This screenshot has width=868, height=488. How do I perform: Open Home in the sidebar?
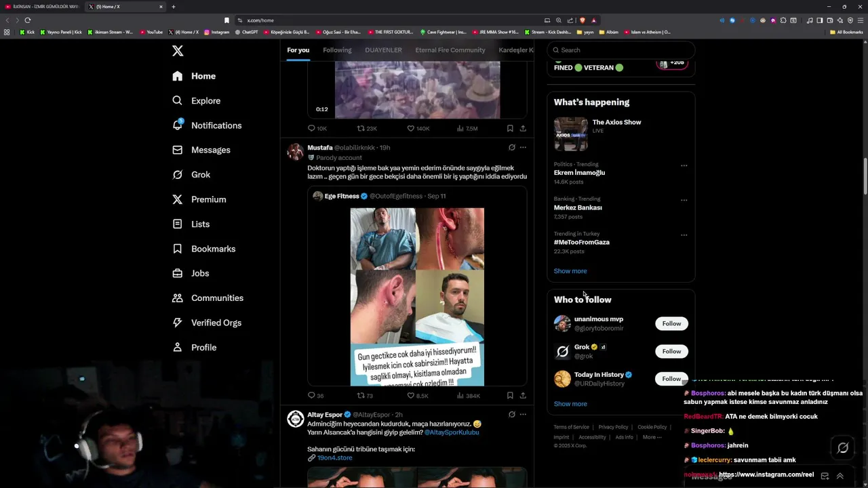tap(194, 76)
